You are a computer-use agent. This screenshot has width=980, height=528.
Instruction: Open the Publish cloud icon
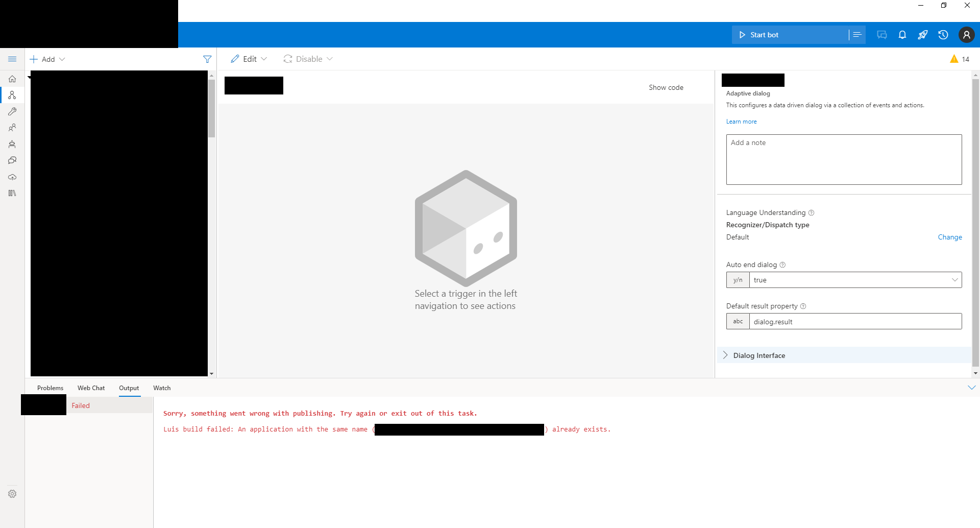[x=12, y=177]
